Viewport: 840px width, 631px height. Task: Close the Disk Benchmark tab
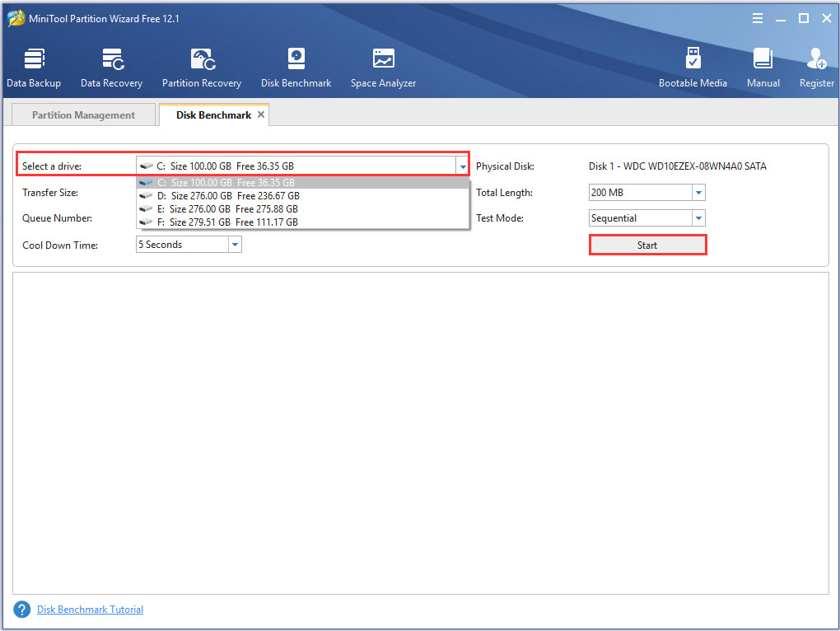261,115
